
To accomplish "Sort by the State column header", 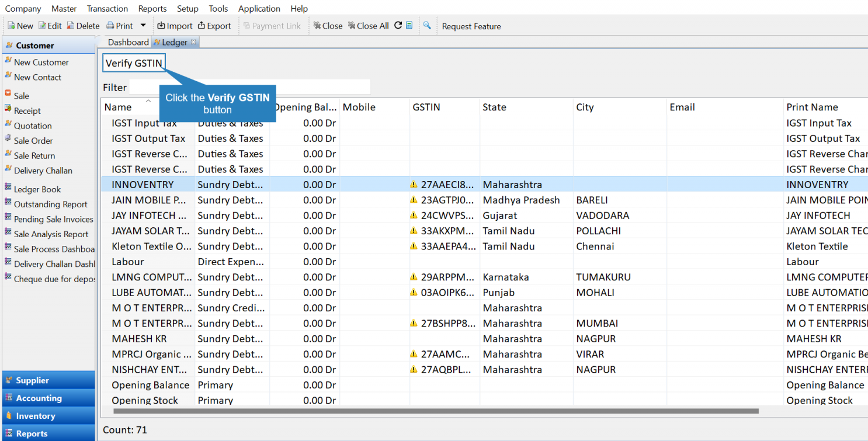I will pyautogui.click(x=526, y=107).
